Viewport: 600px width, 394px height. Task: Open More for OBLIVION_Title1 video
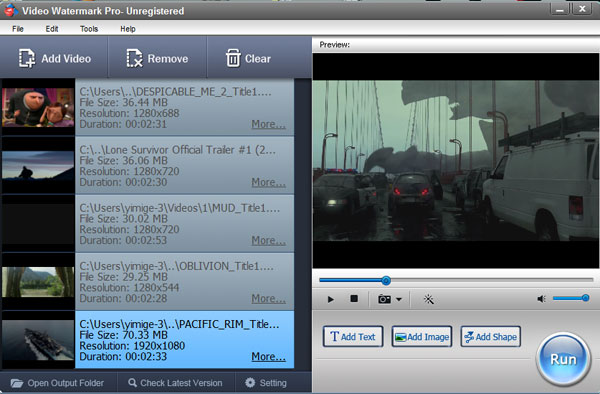(268, 298)
